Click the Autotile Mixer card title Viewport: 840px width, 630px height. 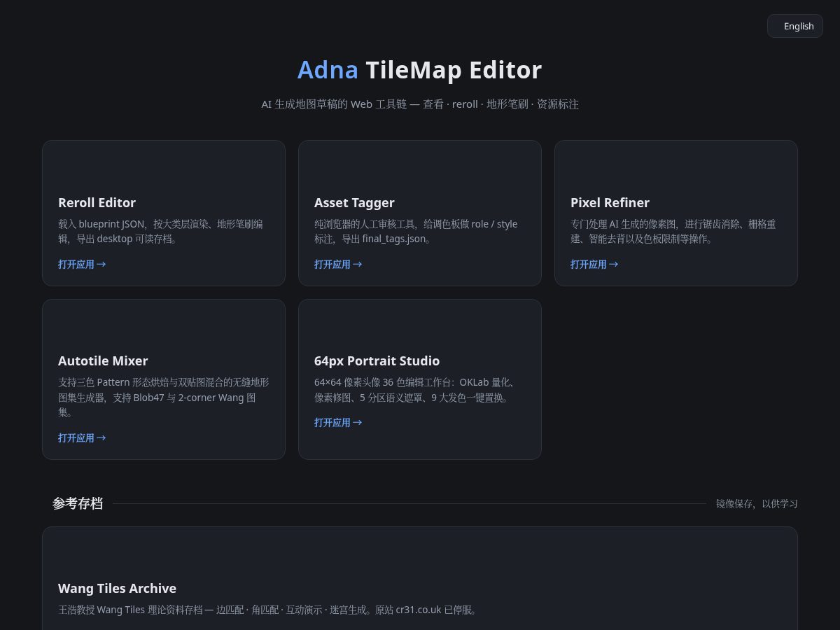[x=103, y=360]
